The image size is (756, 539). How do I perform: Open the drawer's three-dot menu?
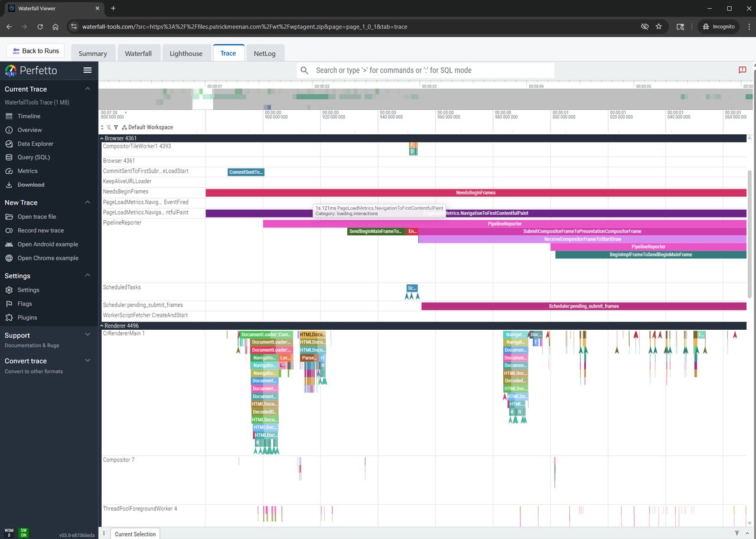(104, 534)
